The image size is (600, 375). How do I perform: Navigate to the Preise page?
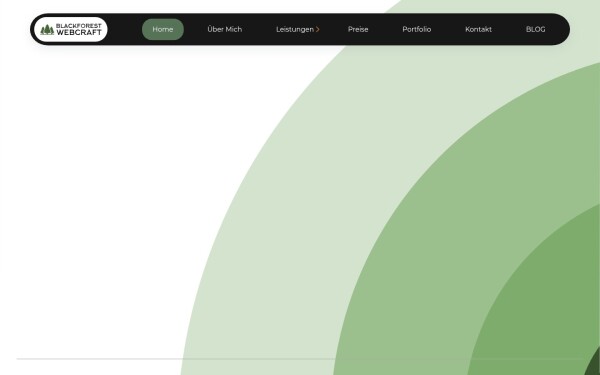(358, 29)
